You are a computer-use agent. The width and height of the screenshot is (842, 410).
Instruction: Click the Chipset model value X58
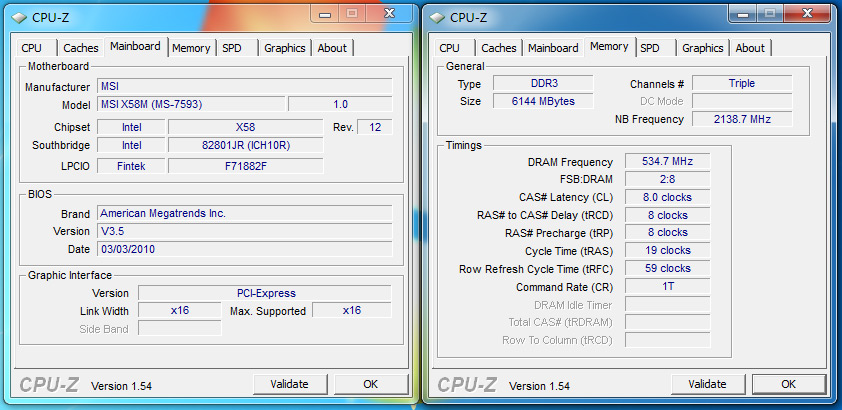tap(245, 127)
